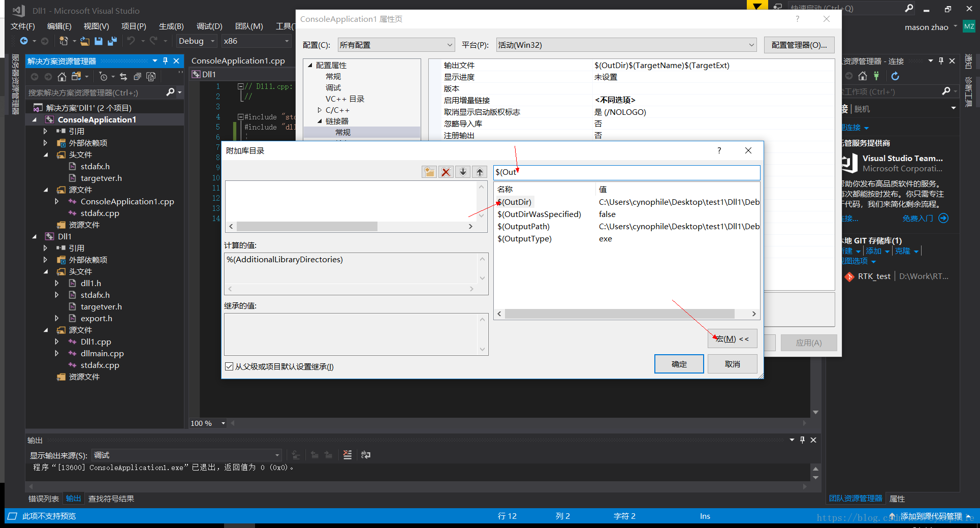The width and height of the screenshot is (980, 528).
Task: Click the Collapse All icon in Solution Explorer
Action: [x=137, y=76]
